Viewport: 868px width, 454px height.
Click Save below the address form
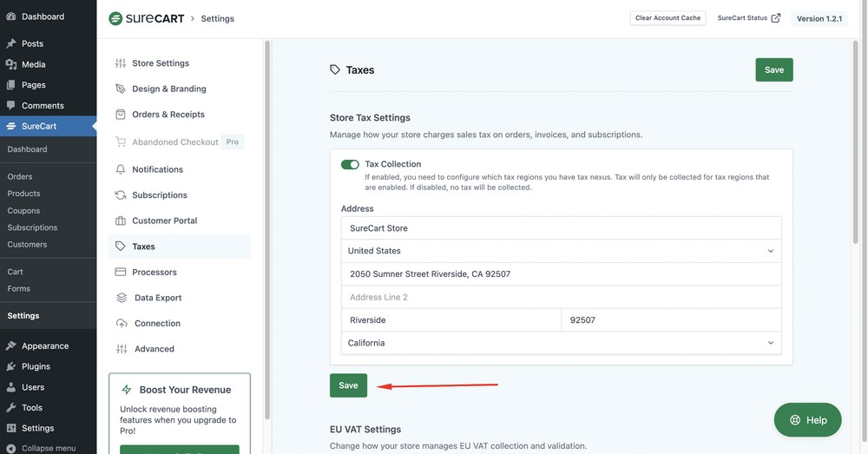click(348, 385)
